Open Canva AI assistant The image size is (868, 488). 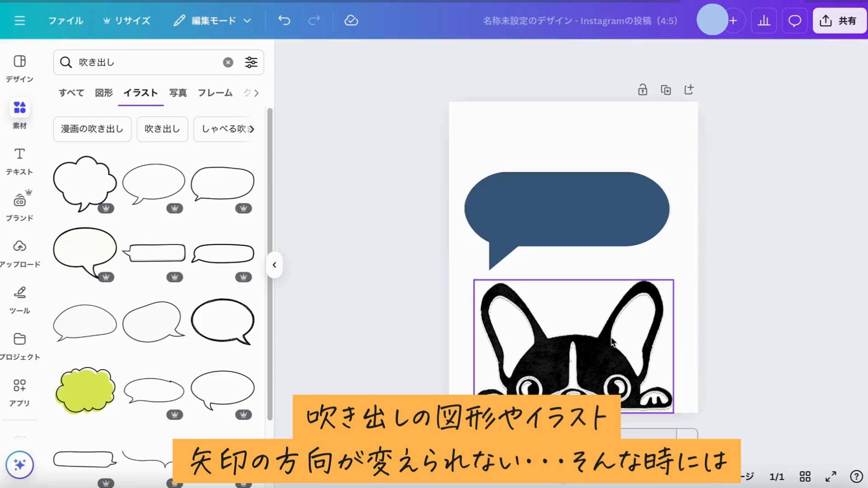coord(19,465)
